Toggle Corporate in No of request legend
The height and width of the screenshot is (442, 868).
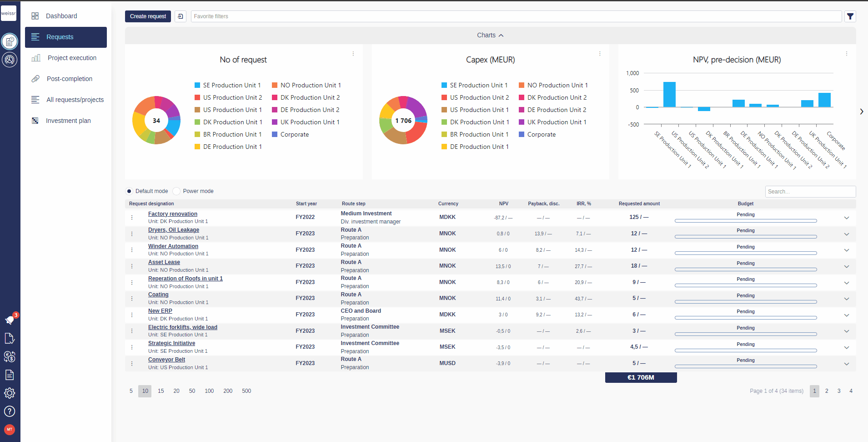291,134
